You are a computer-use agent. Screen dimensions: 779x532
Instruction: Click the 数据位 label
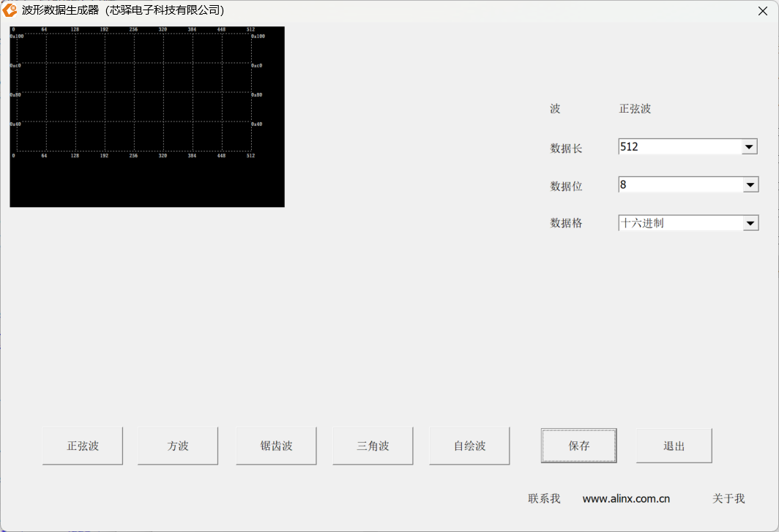point(566,186)
